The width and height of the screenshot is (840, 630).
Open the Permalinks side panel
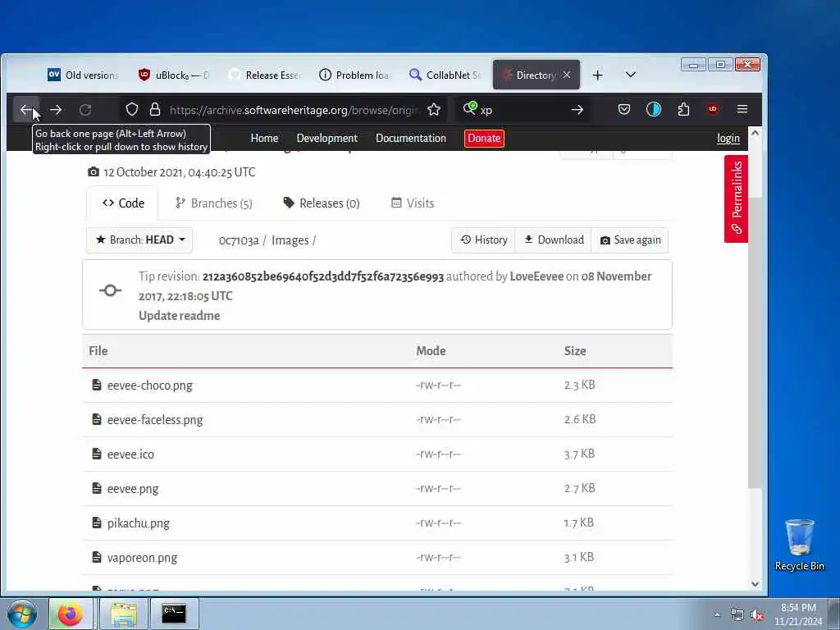736,199
